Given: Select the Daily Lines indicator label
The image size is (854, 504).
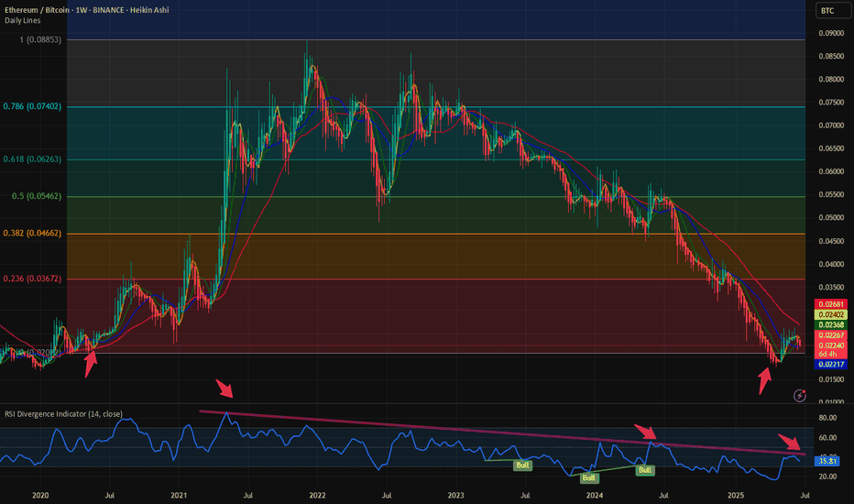Looking at the screenshot, I should pyautogui.click(x=22, y=21).
